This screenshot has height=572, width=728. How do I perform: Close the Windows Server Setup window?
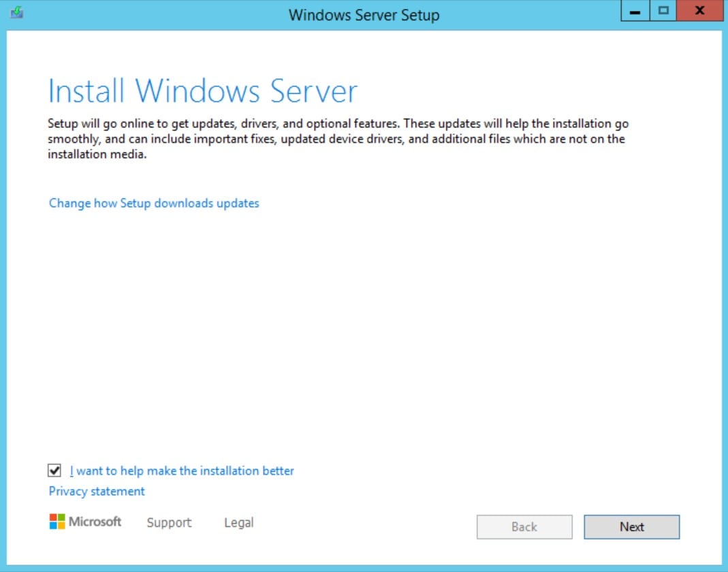point(699,11)
